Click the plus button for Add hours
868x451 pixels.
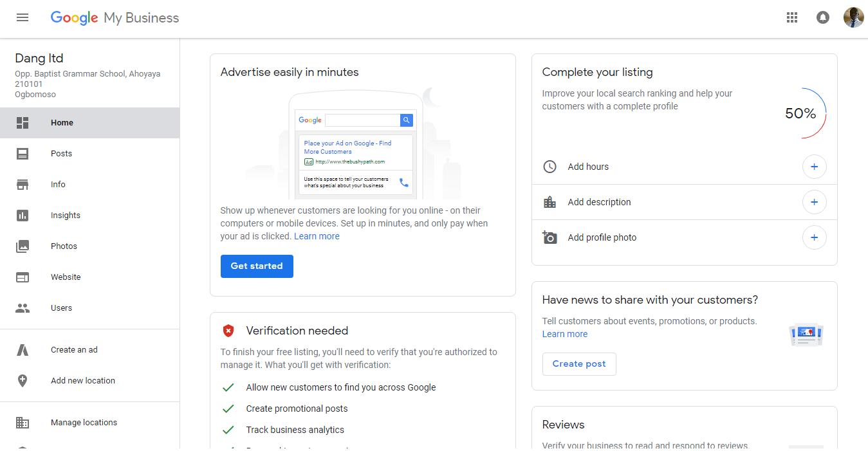(x=814, y=167)
